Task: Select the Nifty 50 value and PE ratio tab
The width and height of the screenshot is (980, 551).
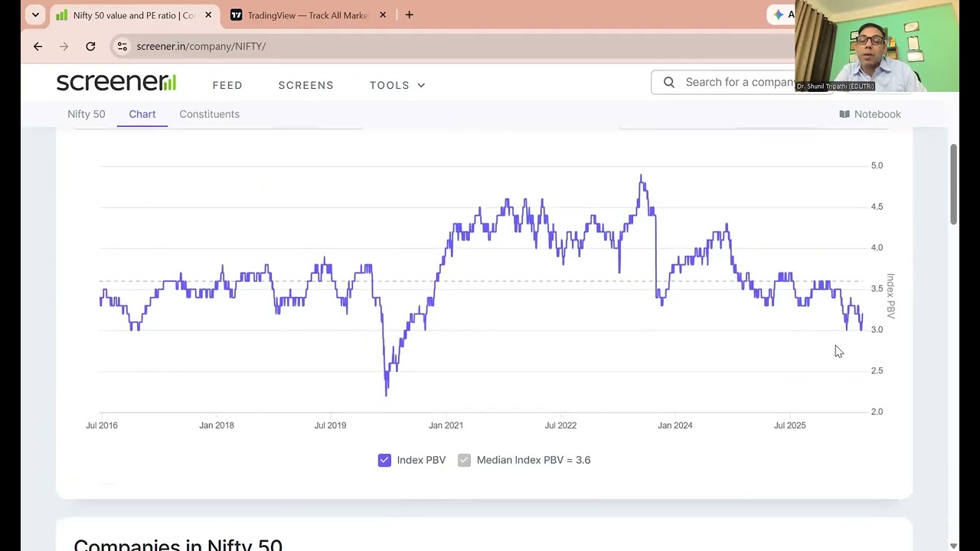Action: 134,15
